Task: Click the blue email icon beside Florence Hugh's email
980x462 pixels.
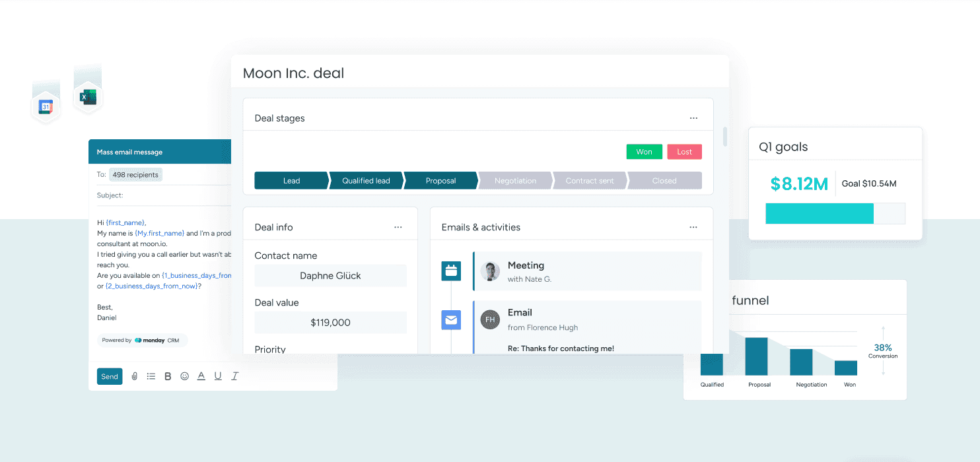Action: [x=451, y=319]
